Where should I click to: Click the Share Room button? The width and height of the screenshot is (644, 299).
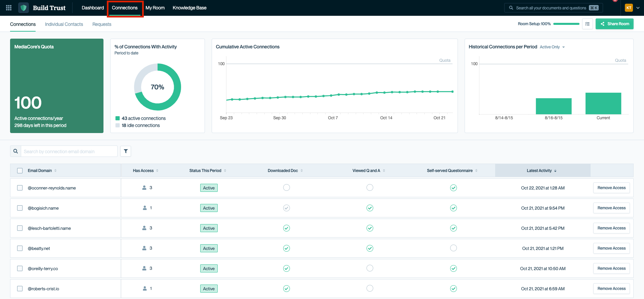click(614, 24)
